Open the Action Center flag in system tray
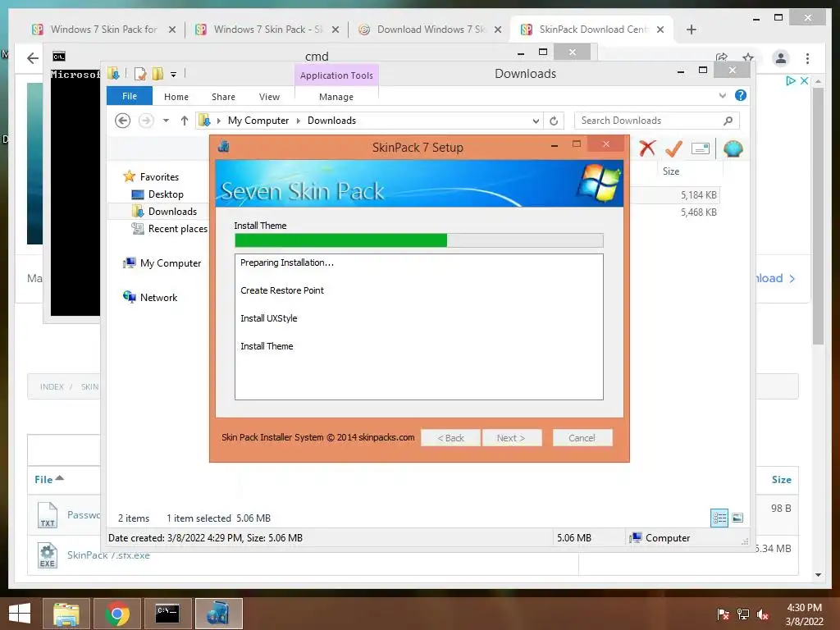The height and width of the screenshot is (630, 840). (x=723, y=614)
